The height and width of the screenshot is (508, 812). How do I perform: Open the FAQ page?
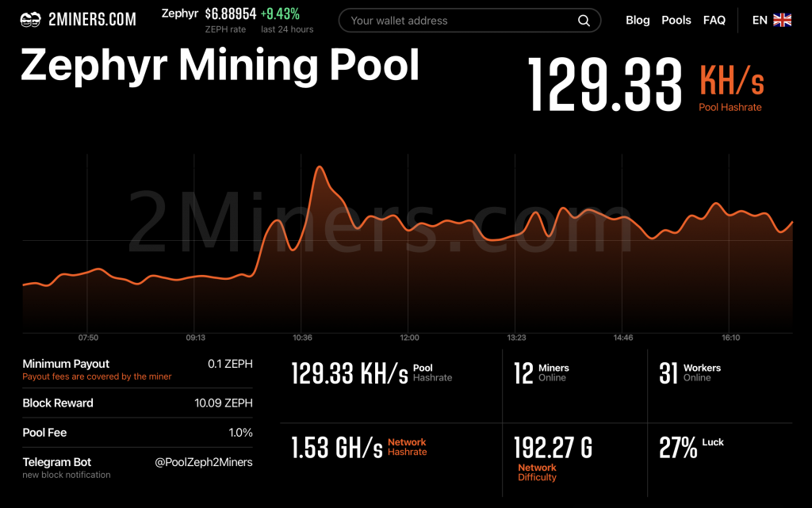(714, 20)
